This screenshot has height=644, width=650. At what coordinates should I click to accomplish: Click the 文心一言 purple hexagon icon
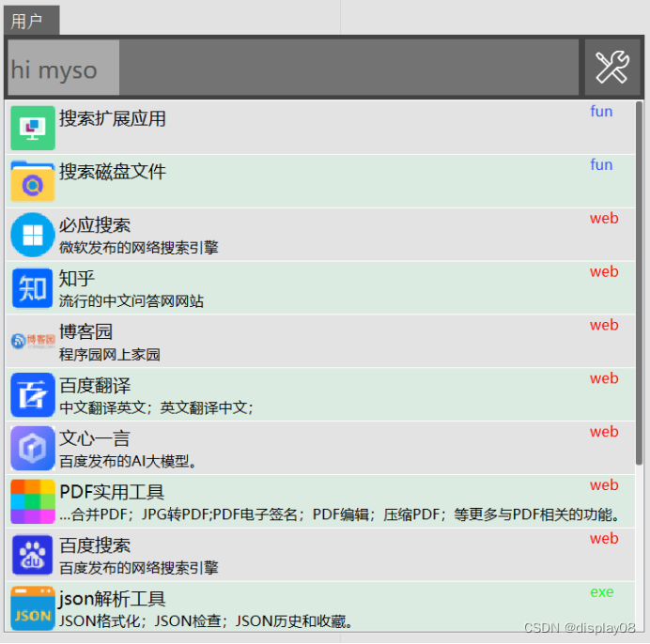[x=33, y=448]
